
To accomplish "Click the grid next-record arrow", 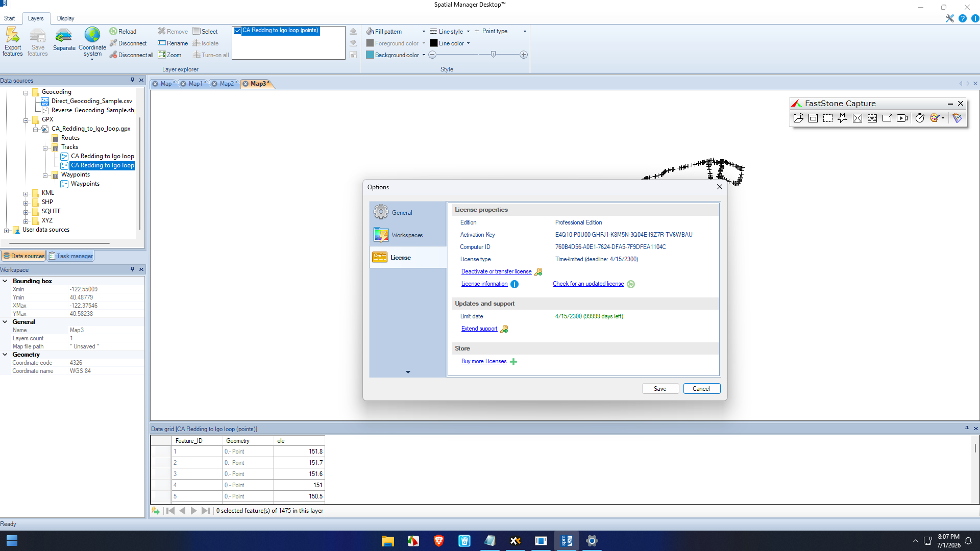I will click(x=194, y=511).
